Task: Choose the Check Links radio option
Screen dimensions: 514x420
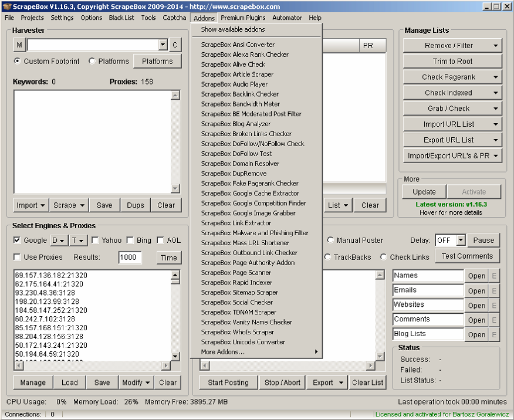Action: coord(384,257)
